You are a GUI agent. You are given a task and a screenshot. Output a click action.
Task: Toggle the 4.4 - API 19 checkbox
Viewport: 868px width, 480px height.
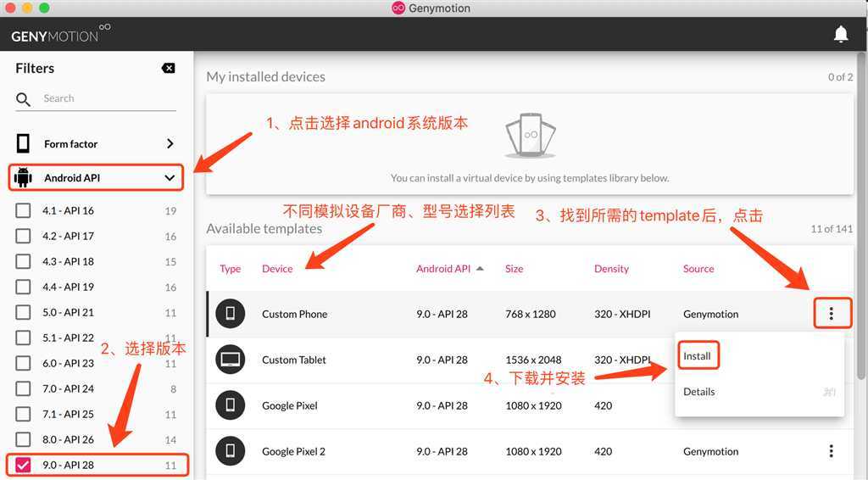pos(23,287)
